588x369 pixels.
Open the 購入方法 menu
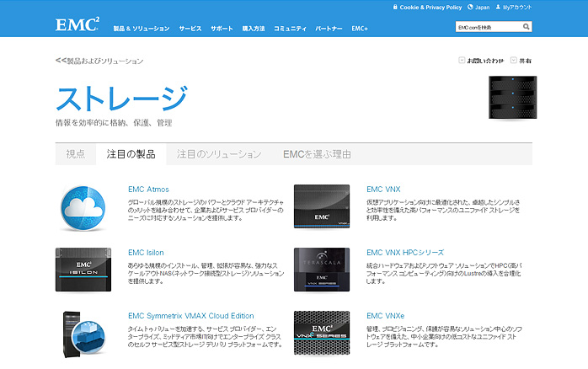point(254,29)
